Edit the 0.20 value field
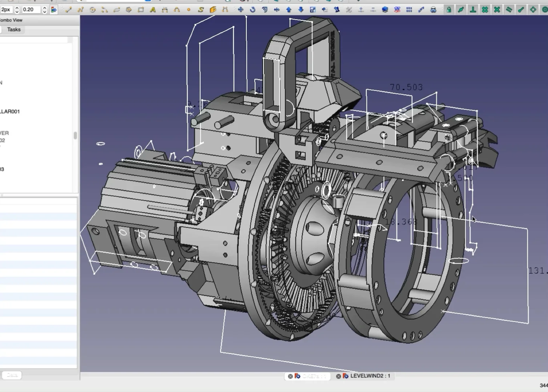 click(x=32, y=9)
